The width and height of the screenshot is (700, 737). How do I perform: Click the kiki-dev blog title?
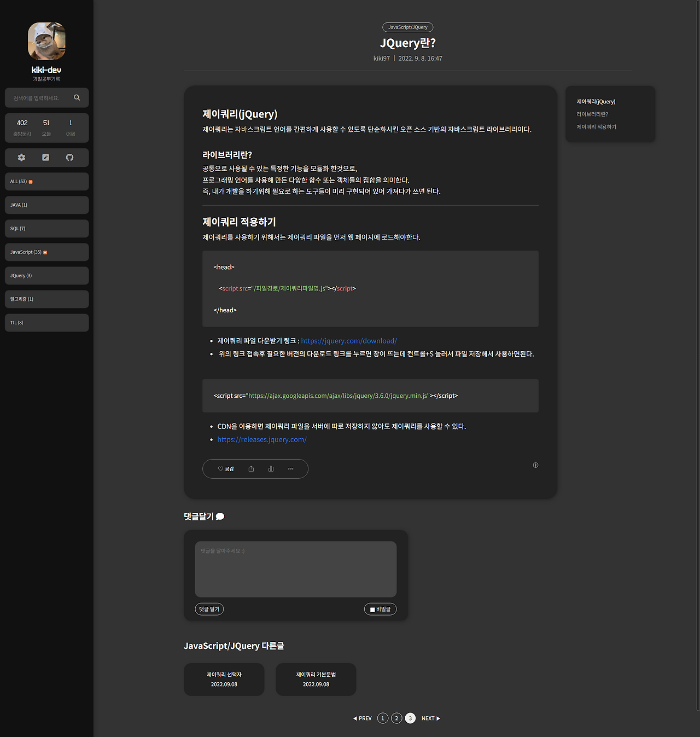coord(46,70)
